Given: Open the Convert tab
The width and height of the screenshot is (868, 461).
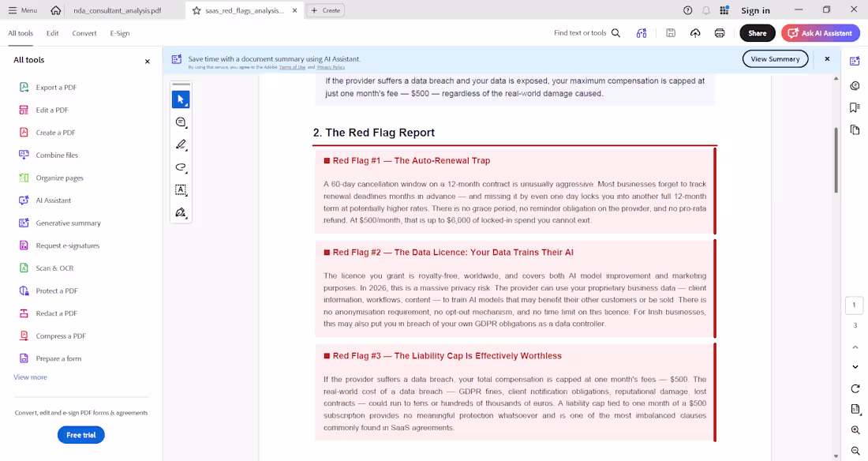Looking at the screenshot, I should pyautogui.click(x=84, y=33).
